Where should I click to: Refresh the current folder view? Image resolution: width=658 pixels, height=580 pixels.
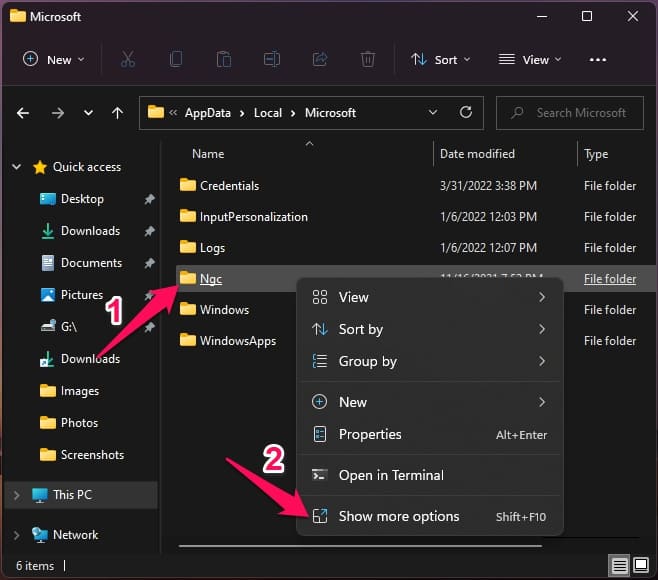click(x=465, y=113)
